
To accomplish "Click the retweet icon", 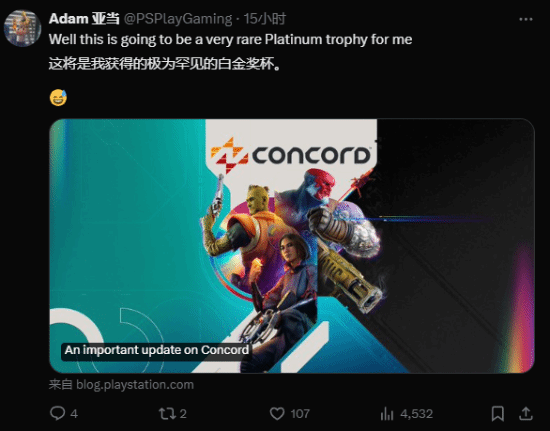I will [167, 413].
